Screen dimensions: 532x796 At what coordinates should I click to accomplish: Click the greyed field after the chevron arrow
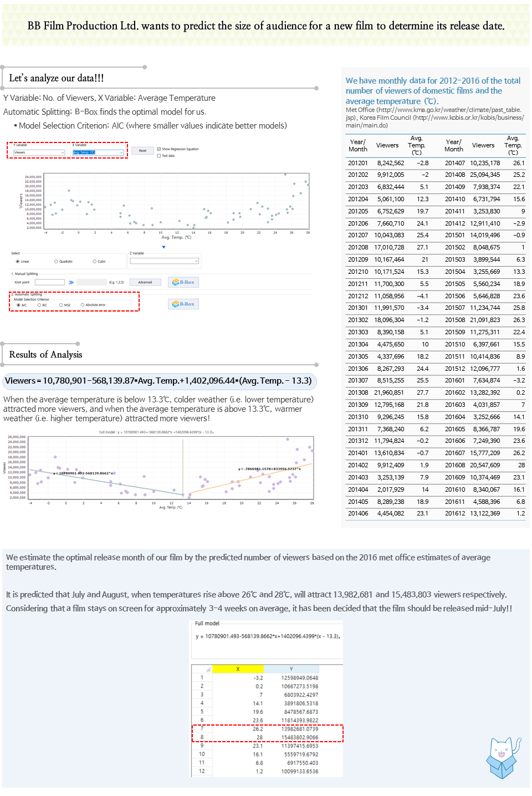(92, 282)
